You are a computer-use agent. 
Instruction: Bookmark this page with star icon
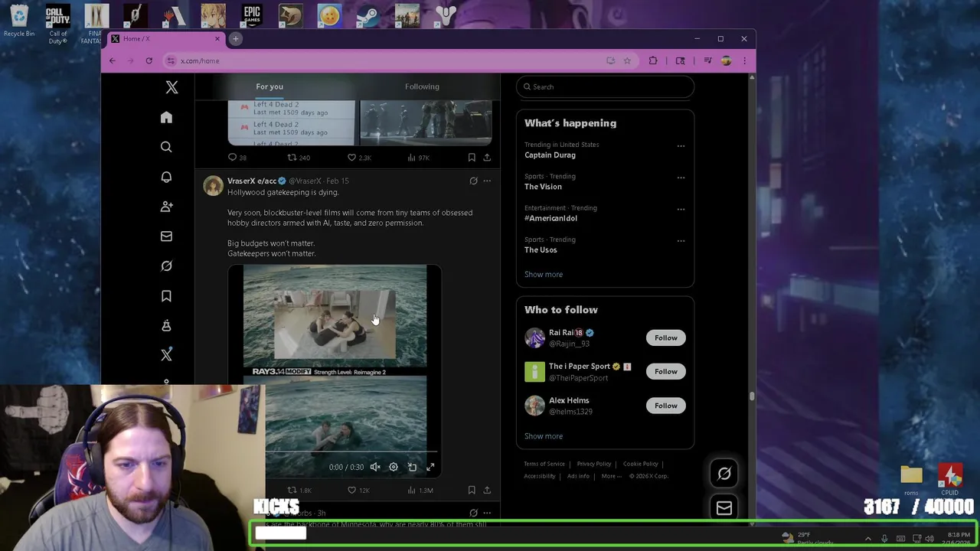coord(626,60)
